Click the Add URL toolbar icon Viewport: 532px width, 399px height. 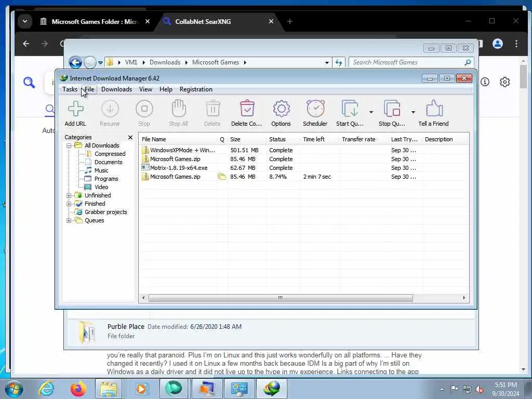(x=75, y=109)
